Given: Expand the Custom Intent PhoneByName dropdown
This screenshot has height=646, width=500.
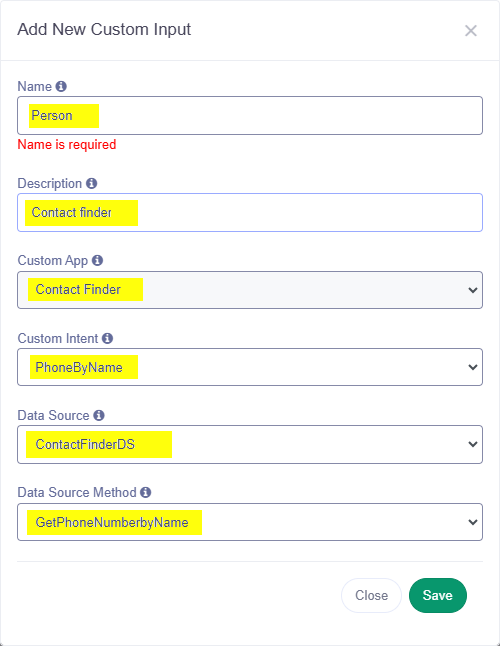Looking at the screenshot, I should coord(250,367).
